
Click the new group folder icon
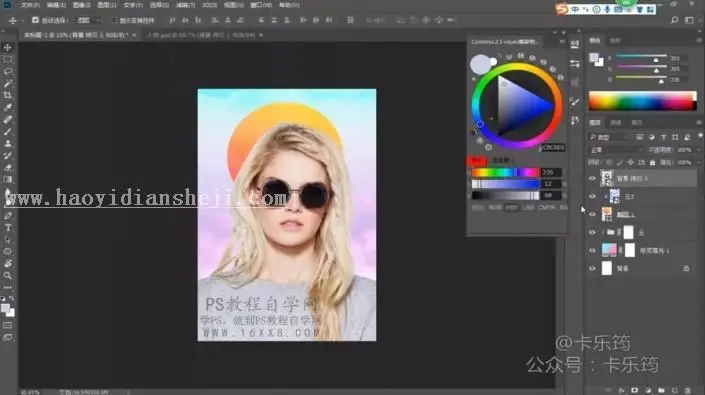pyautogui.click(x=661, y=391)
